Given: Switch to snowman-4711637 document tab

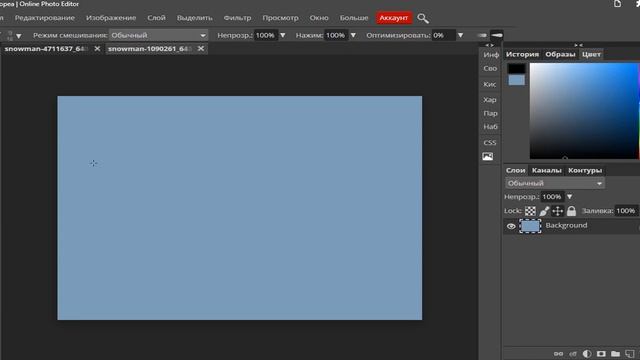Looking at the screenshot, I should [x=46, y=49].
